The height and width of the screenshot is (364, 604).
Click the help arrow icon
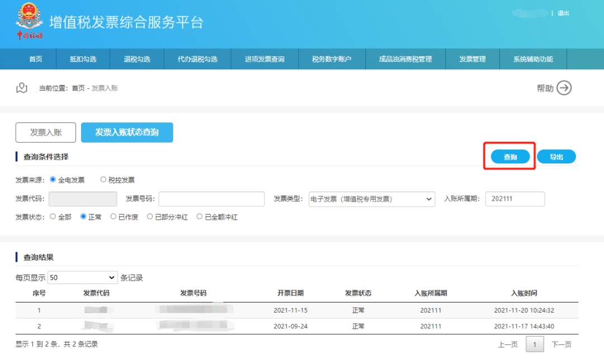tap(565, 88)
